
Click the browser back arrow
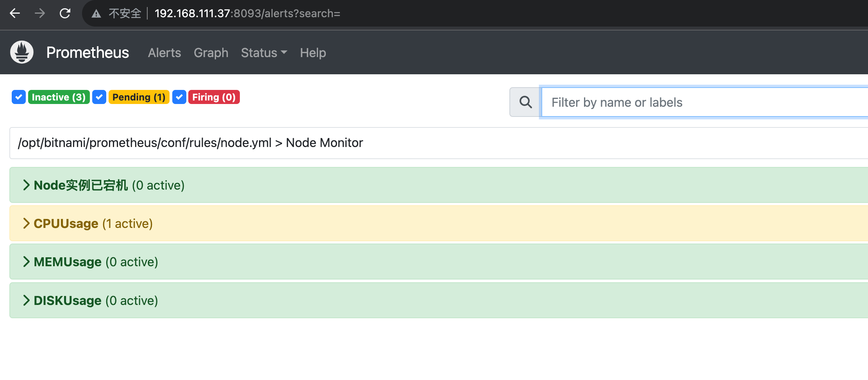tap(15, 13)
